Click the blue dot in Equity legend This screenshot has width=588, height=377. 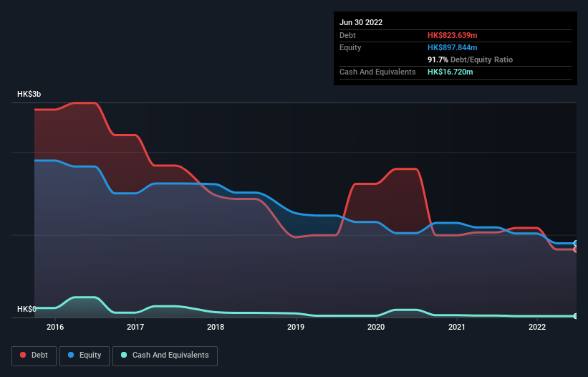point(71,355)
